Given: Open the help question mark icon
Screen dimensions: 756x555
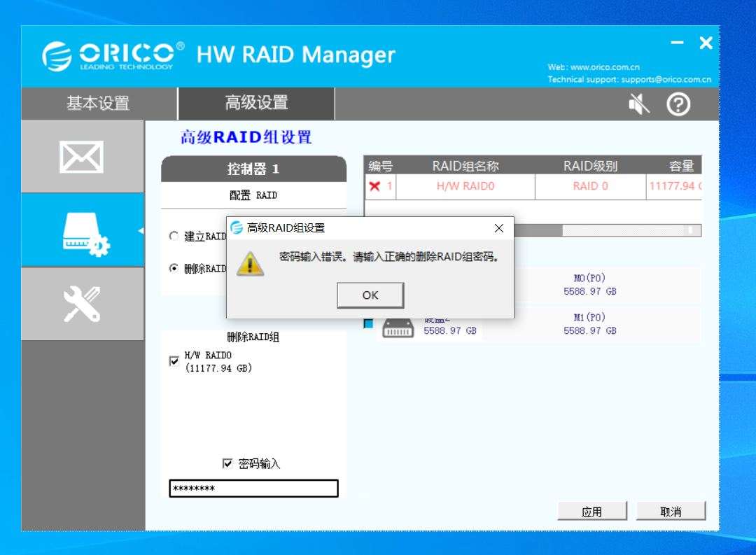Looking at the screenshot, I should (678, 104).
